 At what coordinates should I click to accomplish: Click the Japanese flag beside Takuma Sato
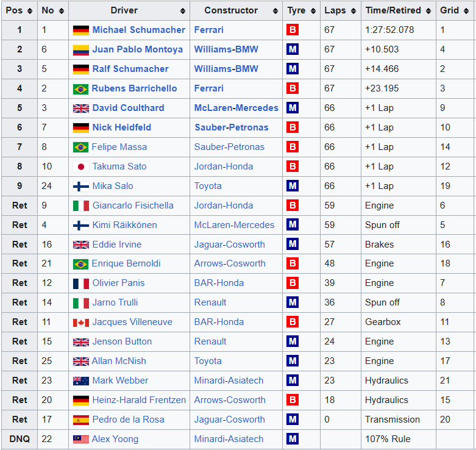pyautogui.click(x=81, y=166)
